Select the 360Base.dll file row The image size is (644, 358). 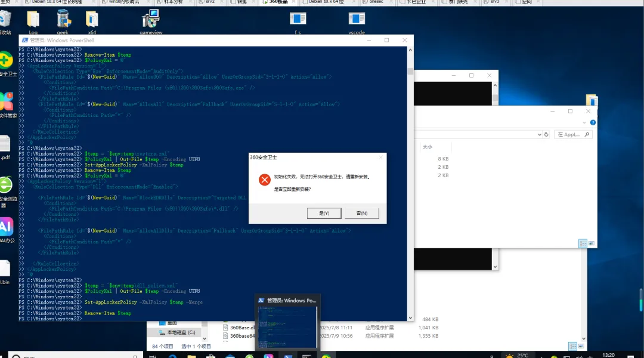(239, 328)
